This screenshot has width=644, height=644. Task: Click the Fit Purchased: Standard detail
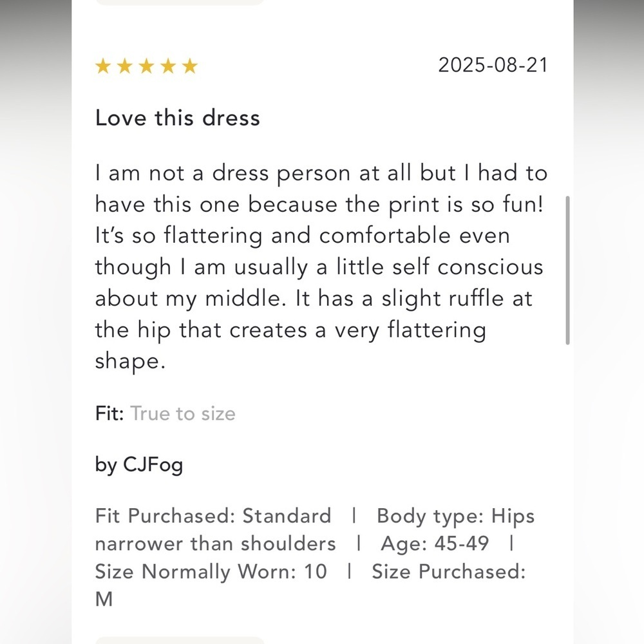(213, 516)
